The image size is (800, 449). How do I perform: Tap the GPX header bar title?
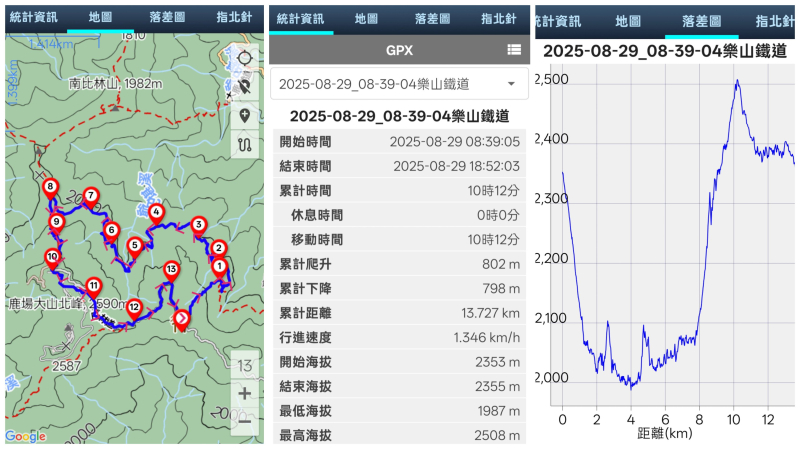(399, 50)
